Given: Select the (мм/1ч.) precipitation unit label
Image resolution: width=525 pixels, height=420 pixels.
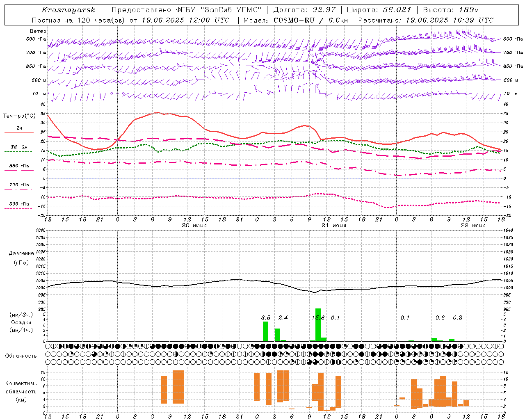Looking at the screenshot, I should point(21,330).
